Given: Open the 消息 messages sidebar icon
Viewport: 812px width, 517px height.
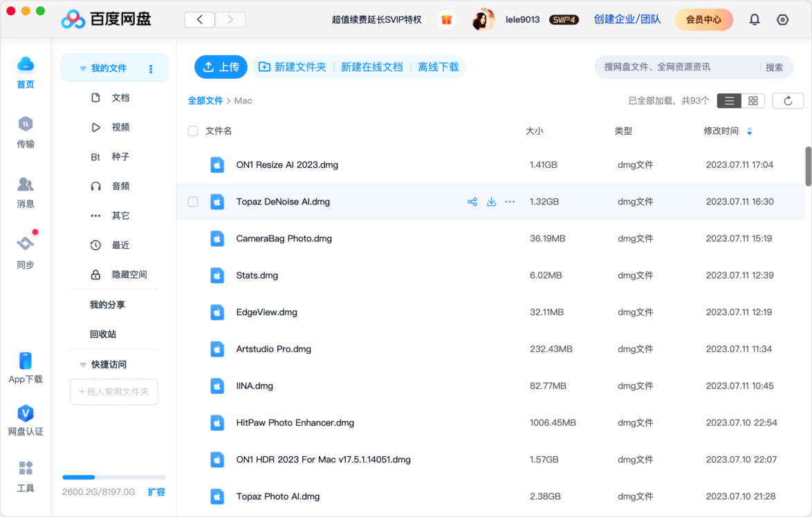Looking at the screenshot, I should tap(26, 185).
